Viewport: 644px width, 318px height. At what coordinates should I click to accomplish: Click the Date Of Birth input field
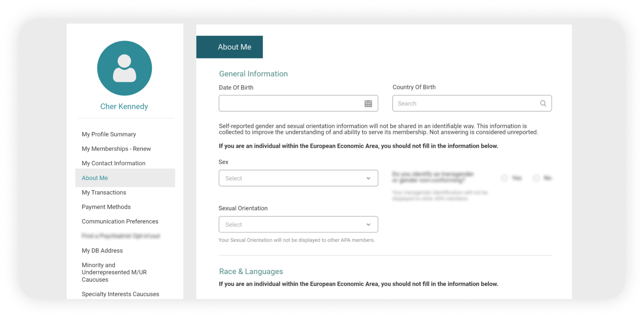[289, 104]
